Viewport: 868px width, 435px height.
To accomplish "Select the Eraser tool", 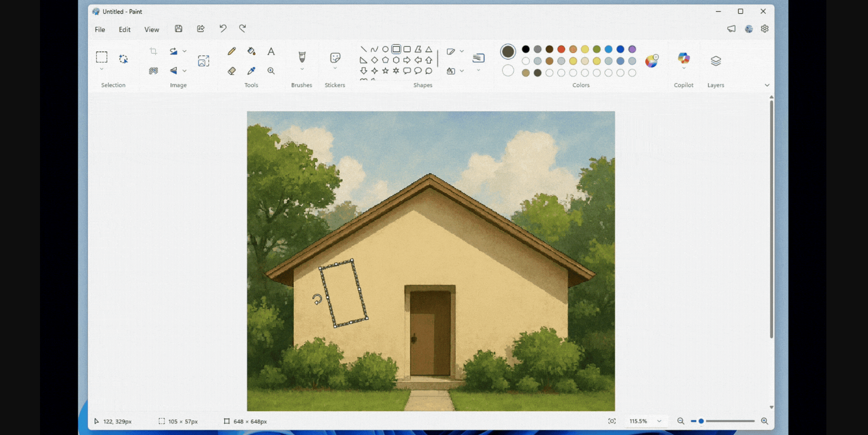I will click(x=232, y=71).
